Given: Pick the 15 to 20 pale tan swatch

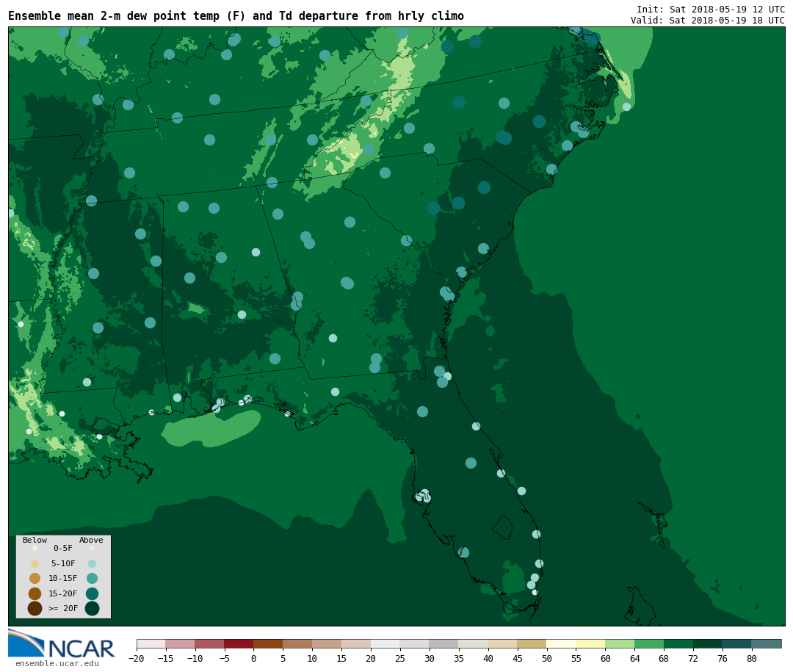Looking at the screenshot, I should click(357, 643).
